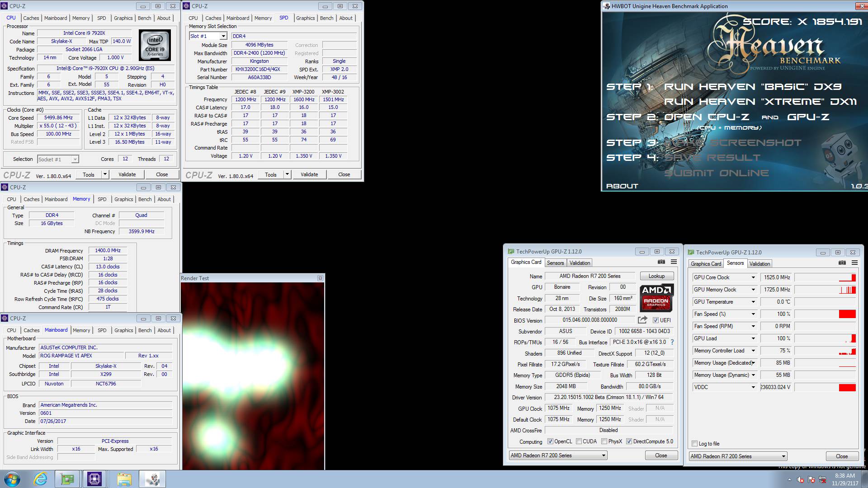Open the VDDC sensor dropdown
Screen dimensions: 868x488
753,387
